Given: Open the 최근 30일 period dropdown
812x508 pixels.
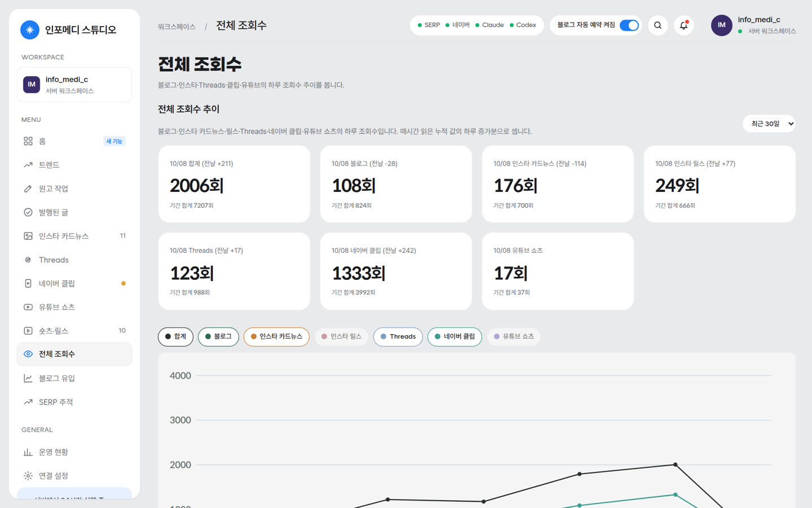Looking at the screenshot, I should pos(769,124).
